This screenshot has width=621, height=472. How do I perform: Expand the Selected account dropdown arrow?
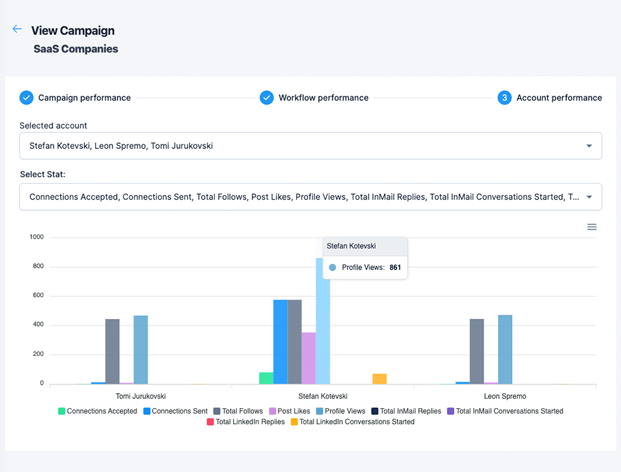[x=589, y=146]
